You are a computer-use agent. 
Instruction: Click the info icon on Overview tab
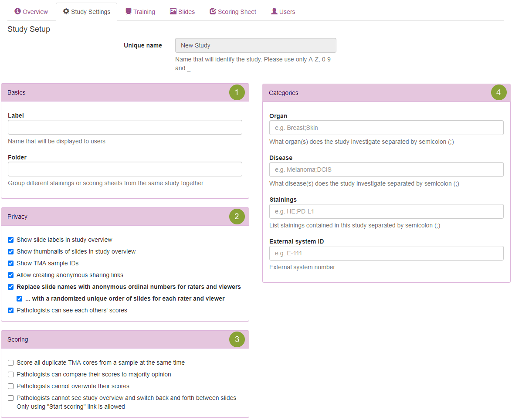pyautogui.click(x=17, y=11)
